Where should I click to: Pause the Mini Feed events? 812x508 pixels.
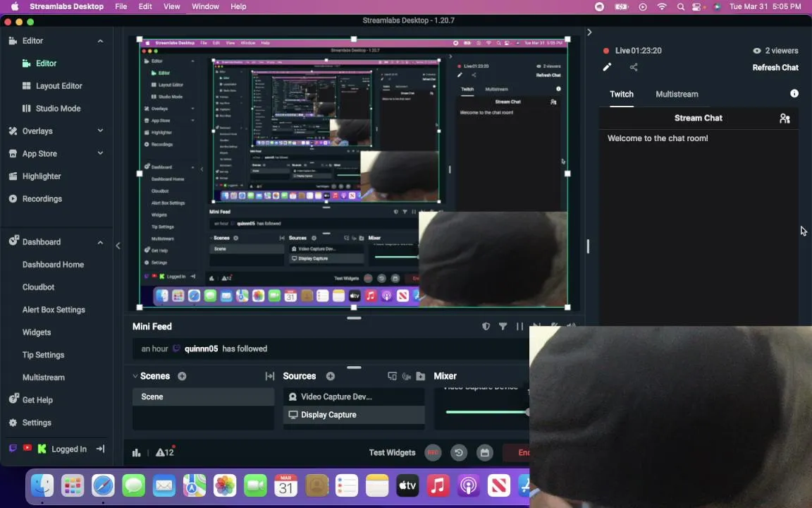[x=519, y=327]
